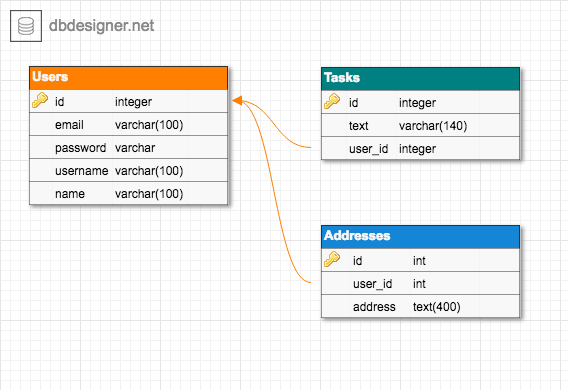
Task: Click the primary key icon in Tasks id row
Action: pos(332,101)
